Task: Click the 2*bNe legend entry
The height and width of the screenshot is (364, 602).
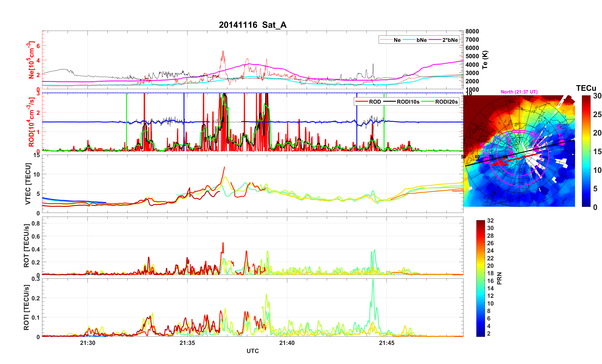Action: pos(450,40)
